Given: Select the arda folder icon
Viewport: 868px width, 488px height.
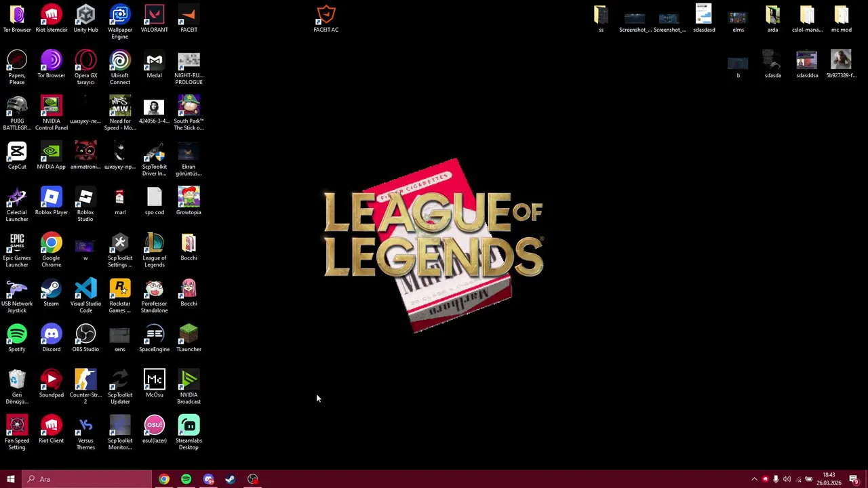Looking at the screenshot, I should [773, 19].
